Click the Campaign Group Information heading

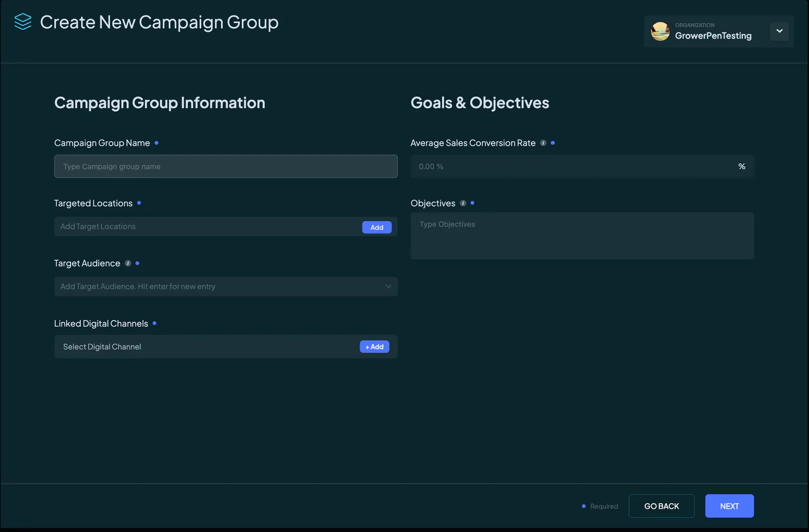pos(160,103)
